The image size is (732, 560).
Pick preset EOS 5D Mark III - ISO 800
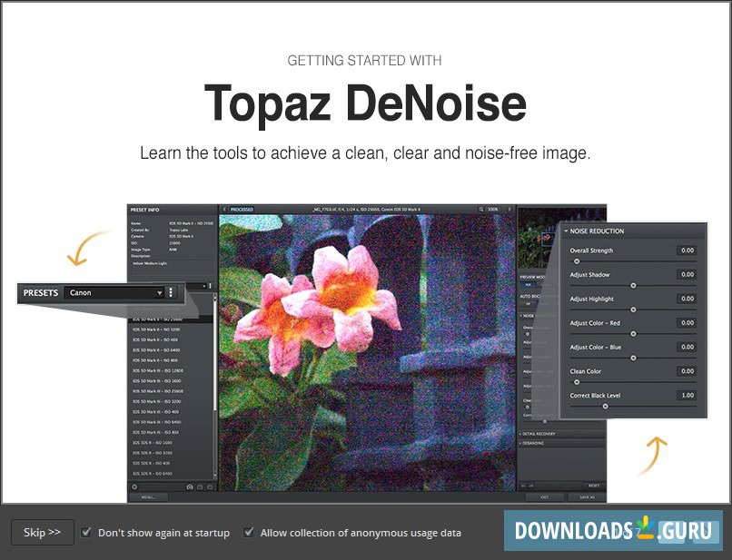(156, 432)
